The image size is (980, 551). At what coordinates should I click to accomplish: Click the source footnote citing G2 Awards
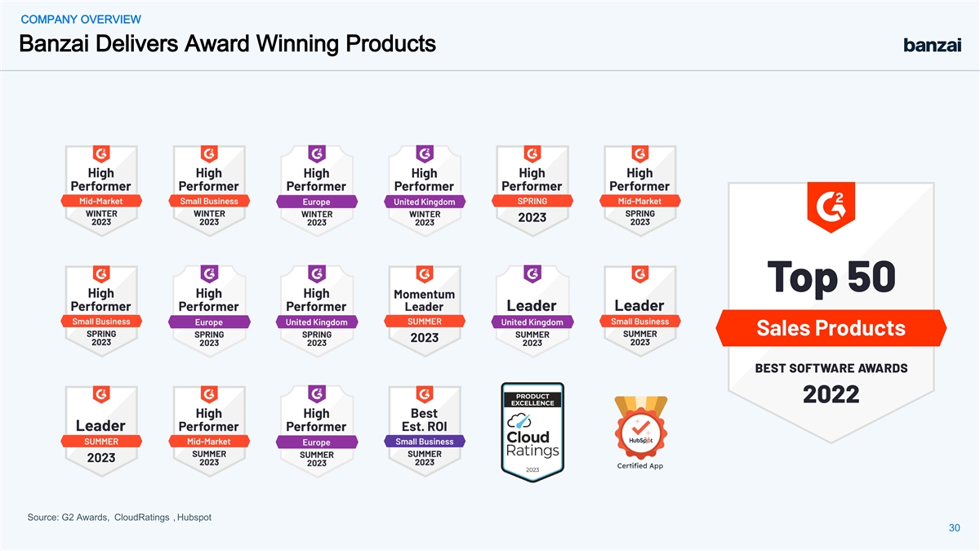coord(119,517)
